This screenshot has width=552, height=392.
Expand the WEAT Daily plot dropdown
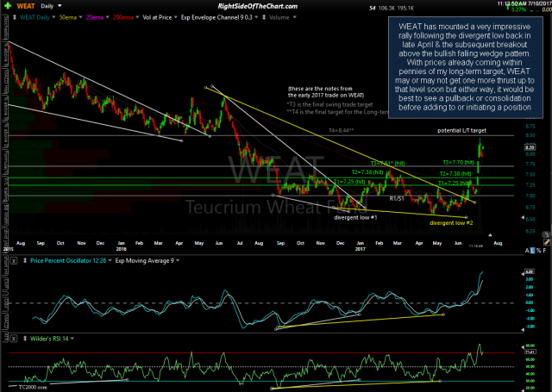click(x=53, y=17)
